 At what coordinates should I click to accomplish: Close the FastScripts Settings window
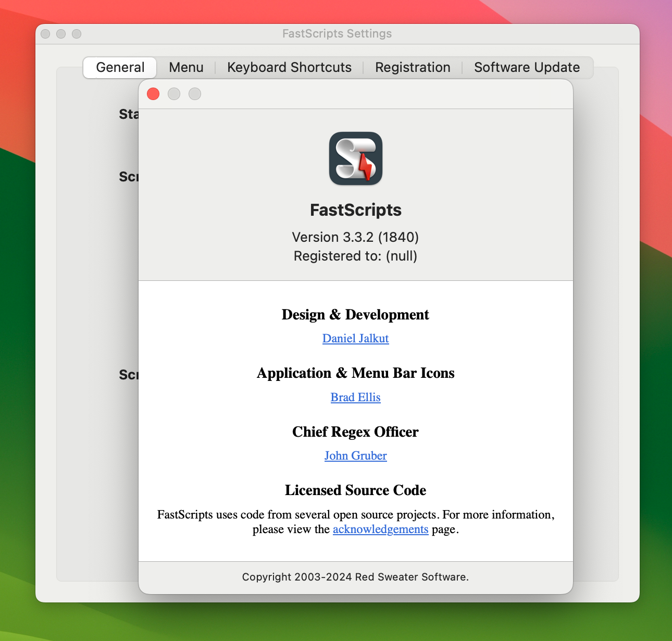(45, 33)
